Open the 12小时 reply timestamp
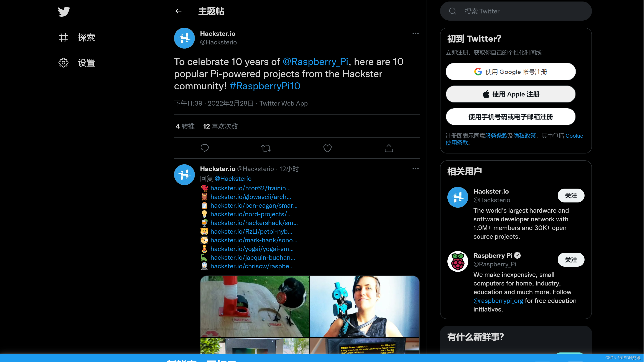The height and width of the screenshot is (362, 644). point(289,169)
